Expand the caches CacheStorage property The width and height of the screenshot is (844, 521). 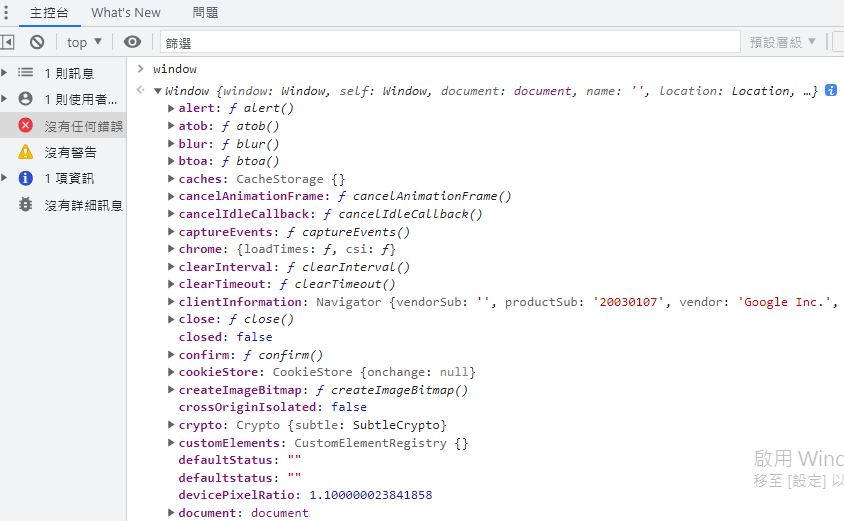[x=171, y=179]
